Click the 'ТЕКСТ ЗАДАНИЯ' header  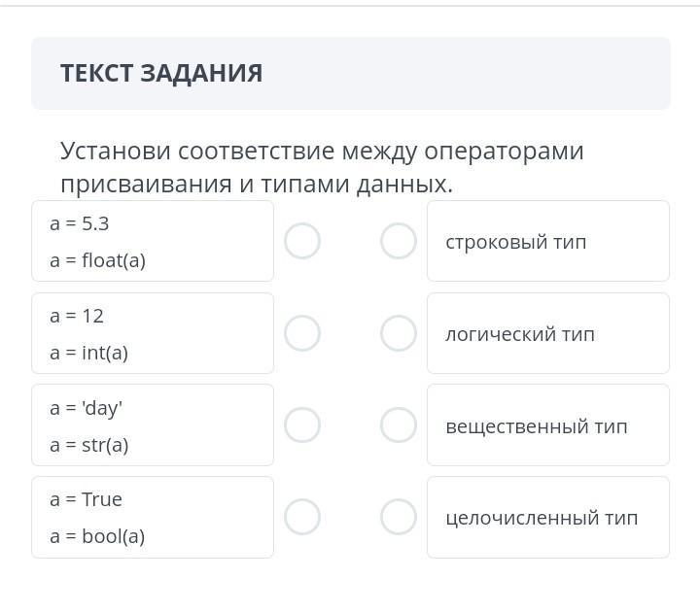161,74
